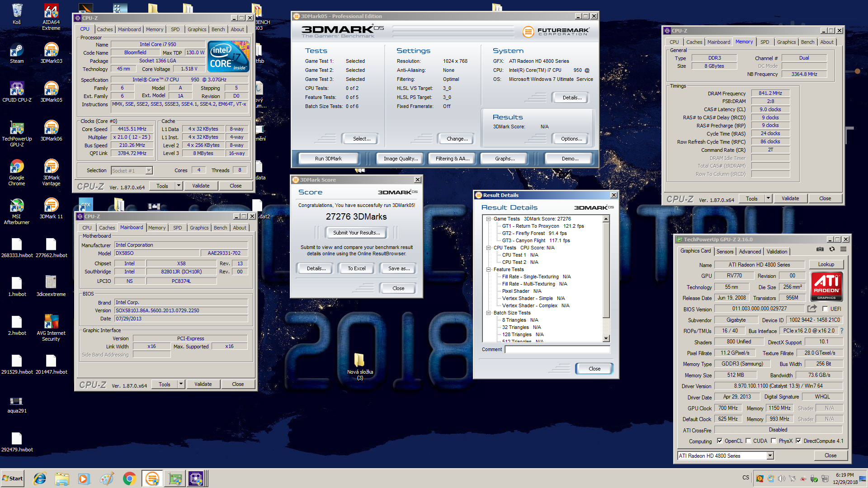
Task: Open the GPU-Z hamburger menu
Action: click(843, 249)
